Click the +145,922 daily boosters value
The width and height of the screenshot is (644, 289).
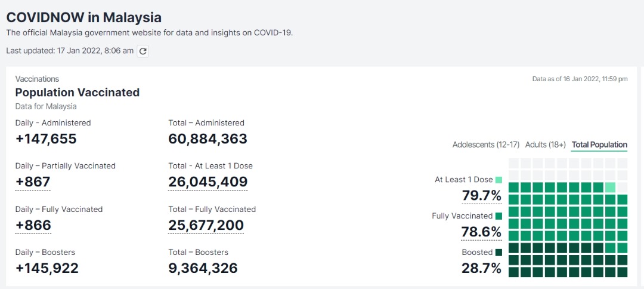(47, 268)
